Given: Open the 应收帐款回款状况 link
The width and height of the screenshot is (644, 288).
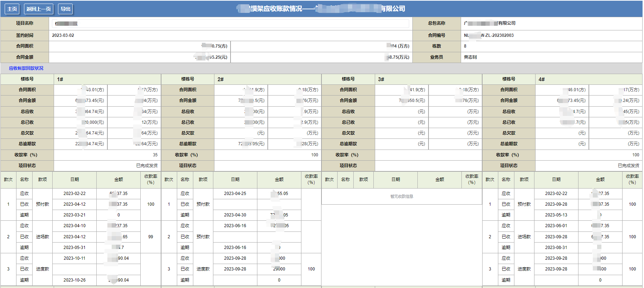Looking at the screenshot, I should [26, 68].
